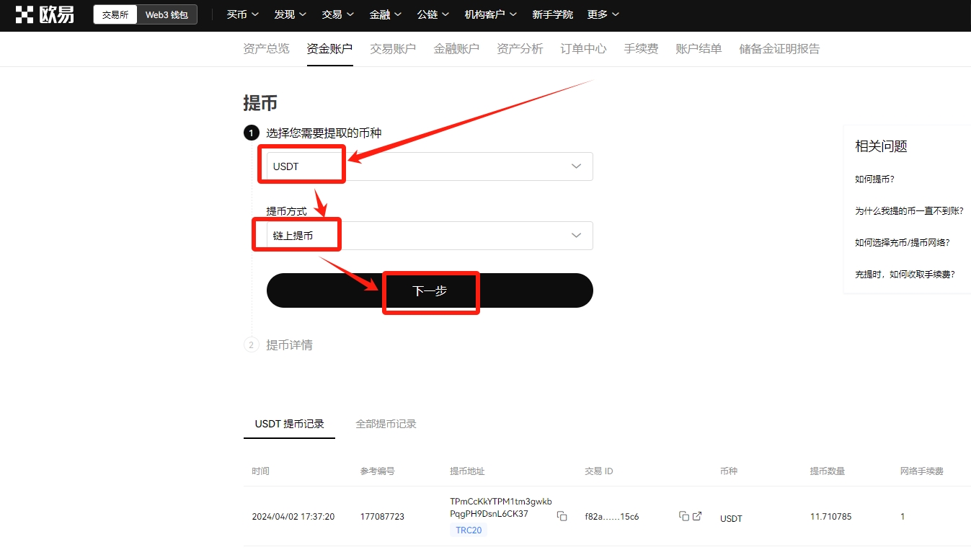Copy the transaction ID f82a
This screenshot has height=560, width=971.
click(x=683, y=517)
